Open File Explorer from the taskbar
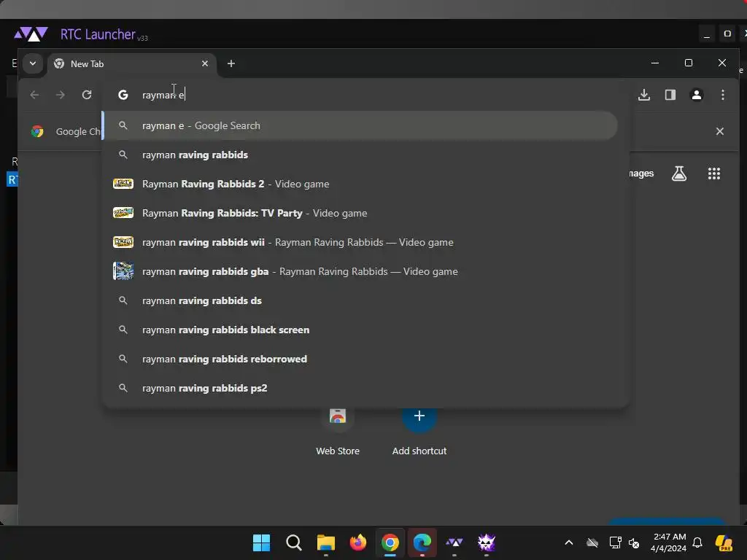The height and width of the screenshot is (560, 747). point(326,542)
